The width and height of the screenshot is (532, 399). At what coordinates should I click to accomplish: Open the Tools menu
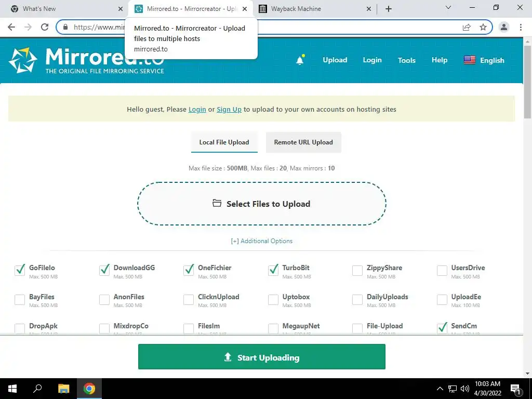406,60
